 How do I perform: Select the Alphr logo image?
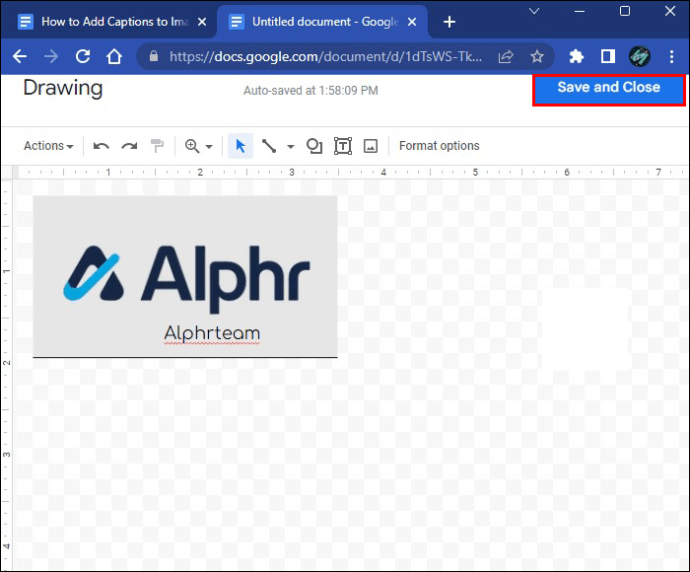coord(185,276)
